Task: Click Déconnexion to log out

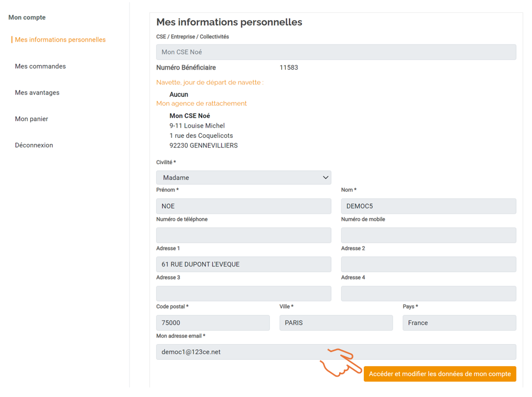Action: (x=34, y=145)
